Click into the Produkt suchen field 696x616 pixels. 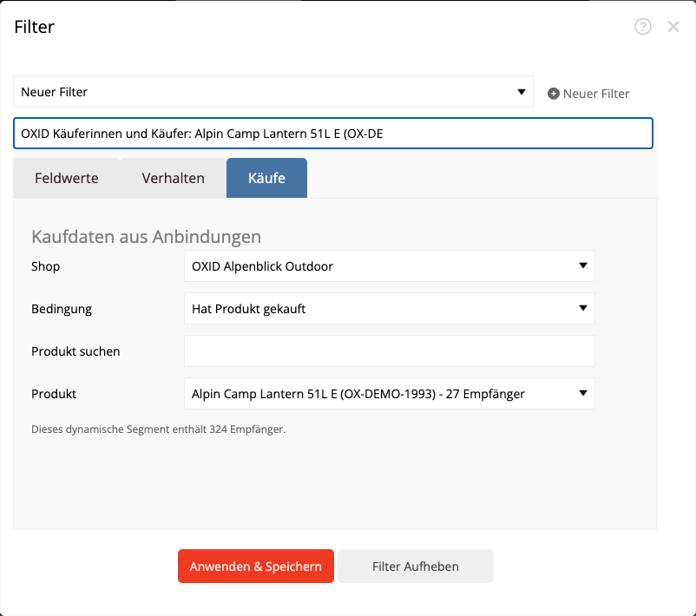[390, 351]
